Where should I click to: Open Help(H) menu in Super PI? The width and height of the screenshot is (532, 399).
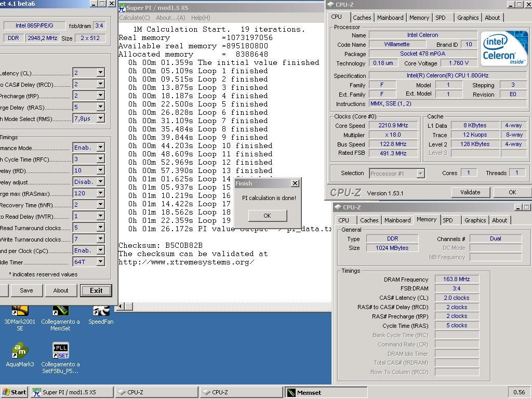(201, 18)
